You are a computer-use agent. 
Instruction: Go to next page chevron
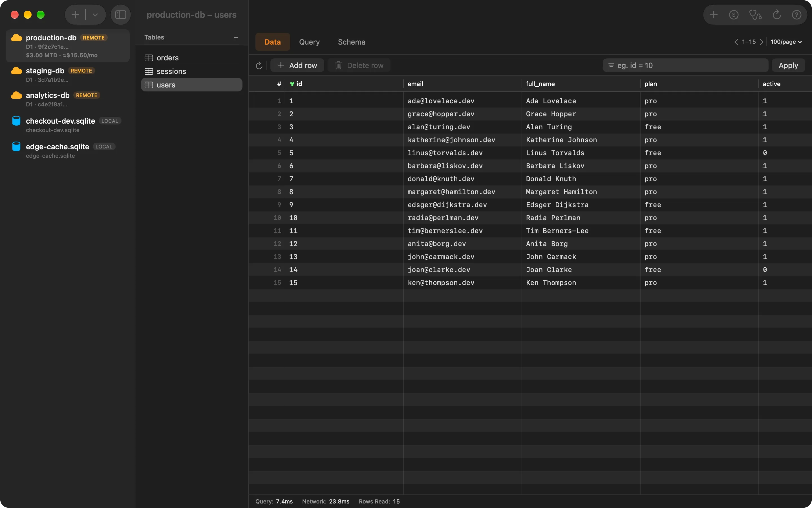click(761, 42)
